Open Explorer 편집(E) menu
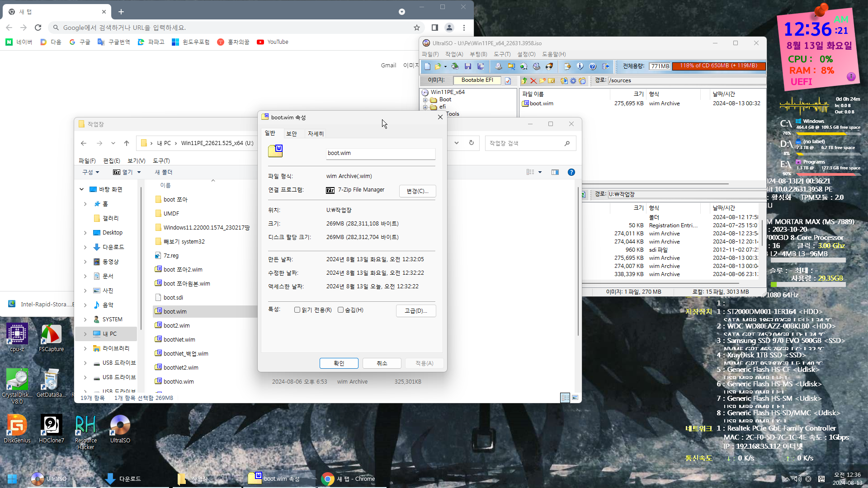Screen dimensions: 868x488 coord(112,161)
